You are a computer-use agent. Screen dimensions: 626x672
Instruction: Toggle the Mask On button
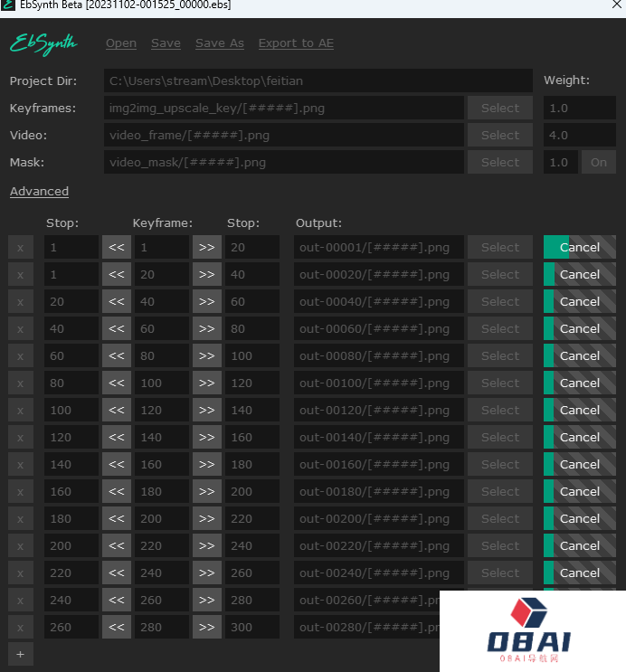pyautogui.click(x=598, y=162)
